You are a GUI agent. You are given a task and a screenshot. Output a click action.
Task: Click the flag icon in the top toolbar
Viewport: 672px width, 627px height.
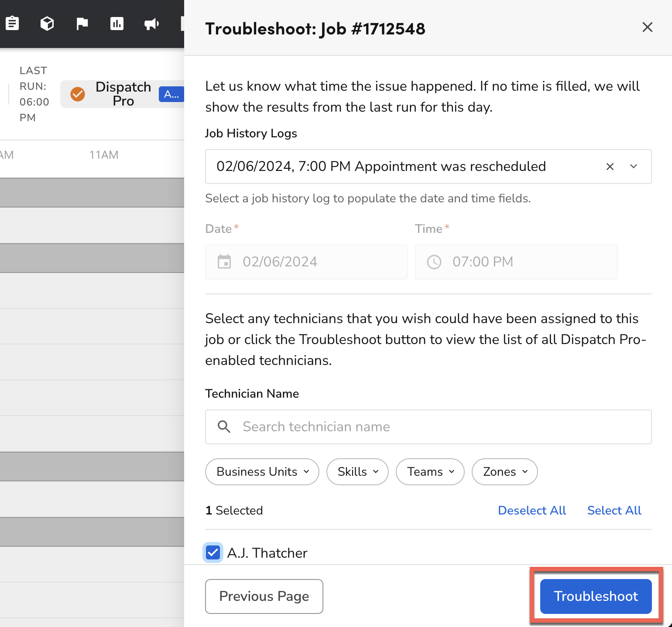pyautogui.click(x=82, y=24)
